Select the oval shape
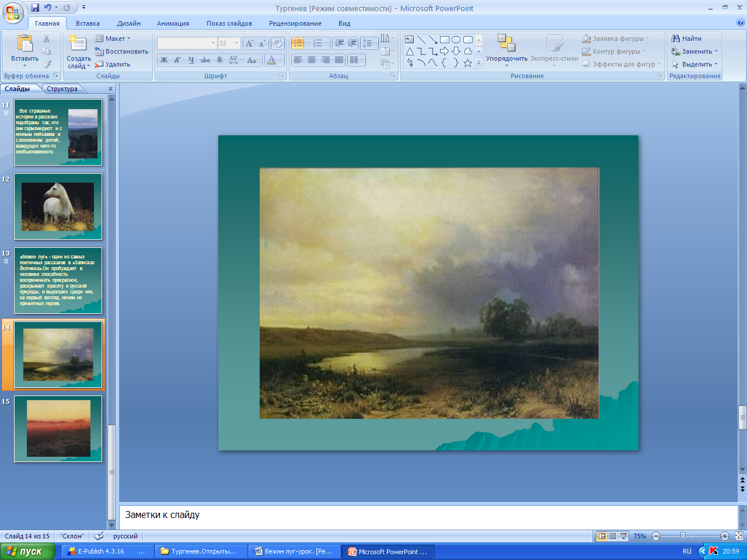747x560 pixels. click(x=456, y=40)
